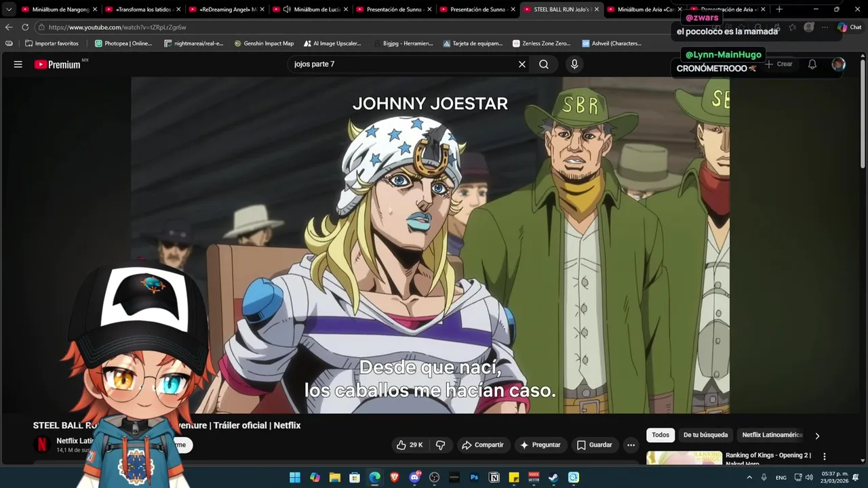Open Photoshop from the taskbar
868x488 pixels.
coord(475,477)
